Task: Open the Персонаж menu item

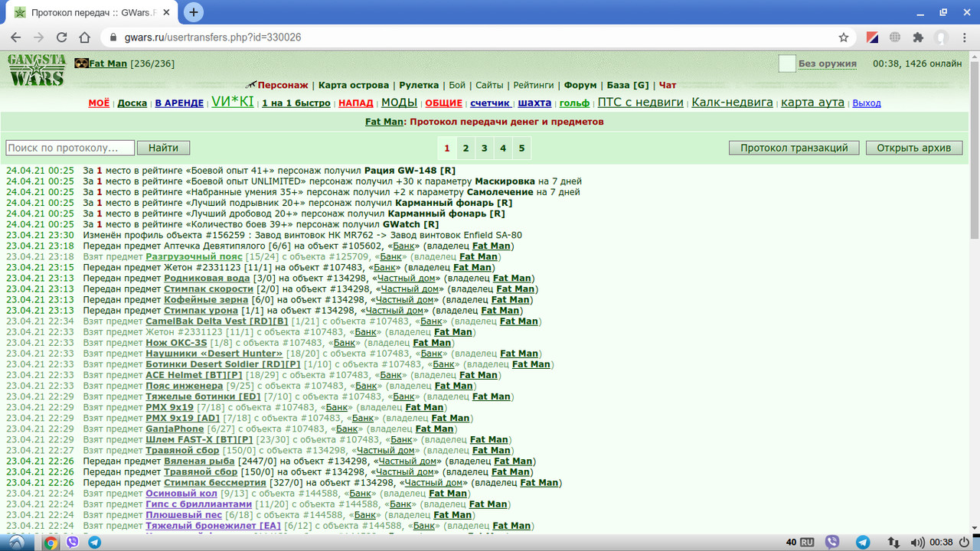Action: click(x=283, y=85)
